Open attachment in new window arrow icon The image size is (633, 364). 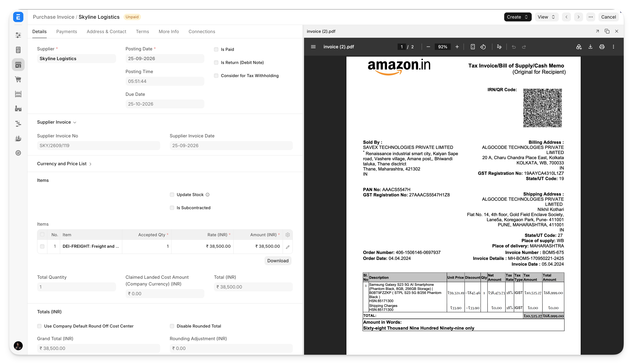click(x=597, y=31)
